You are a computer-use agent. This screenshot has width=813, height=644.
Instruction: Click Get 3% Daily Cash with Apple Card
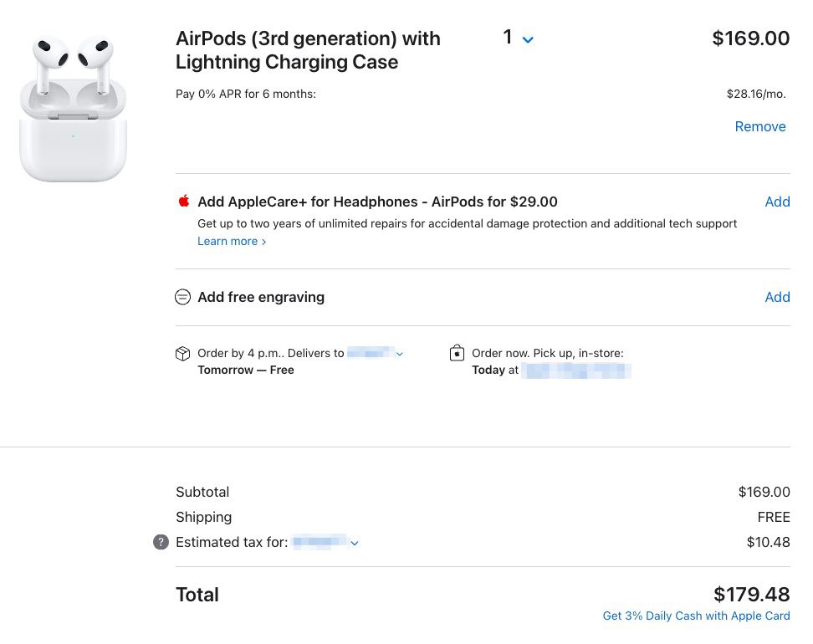pyautogui.click(x=696, y=616)
